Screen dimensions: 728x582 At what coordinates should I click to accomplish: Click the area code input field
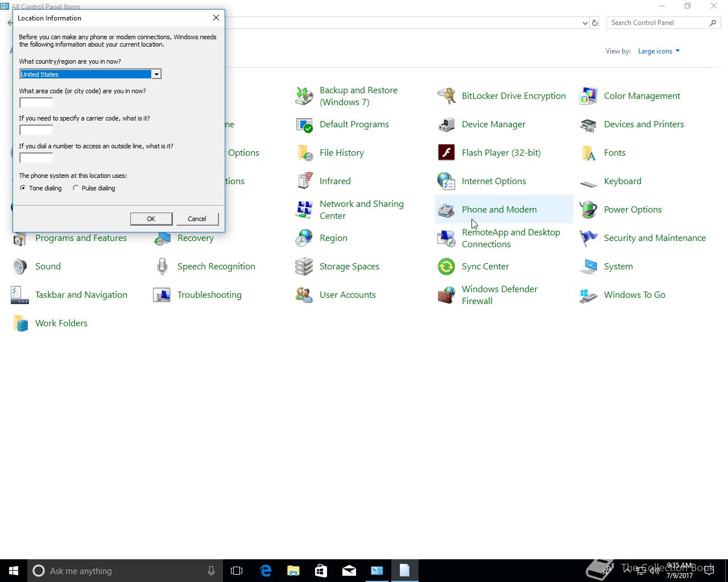pos(36,102)
